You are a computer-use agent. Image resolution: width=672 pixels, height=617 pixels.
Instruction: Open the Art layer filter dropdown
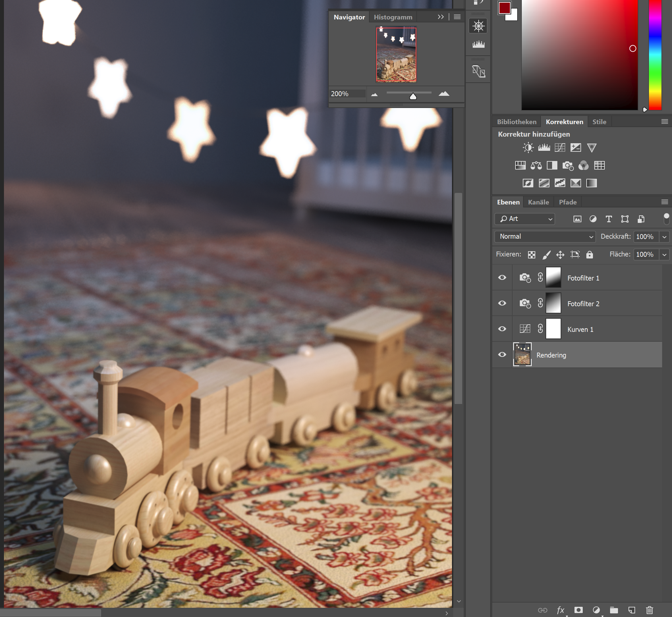525,219
